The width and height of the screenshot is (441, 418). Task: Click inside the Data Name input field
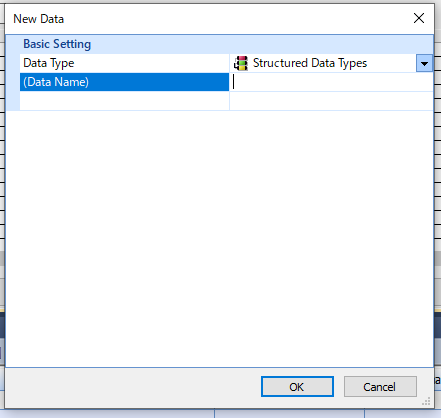tap(331, 82)
